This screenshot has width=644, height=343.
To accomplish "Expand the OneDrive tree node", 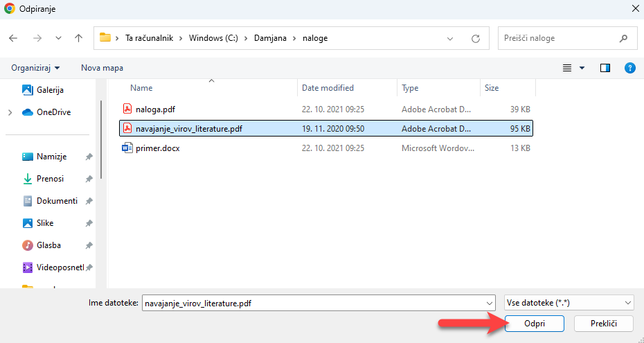I will 10,112.
